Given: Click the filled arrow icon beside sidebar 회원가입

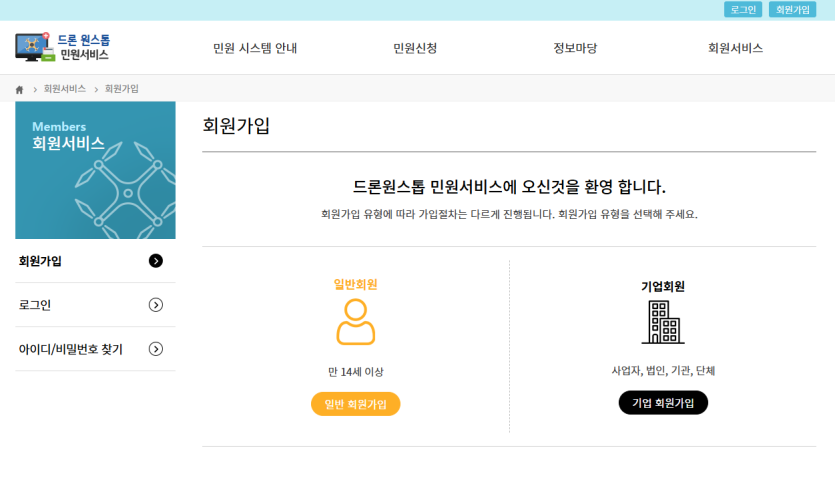Looking at the screenshot, I should point(155,261).
